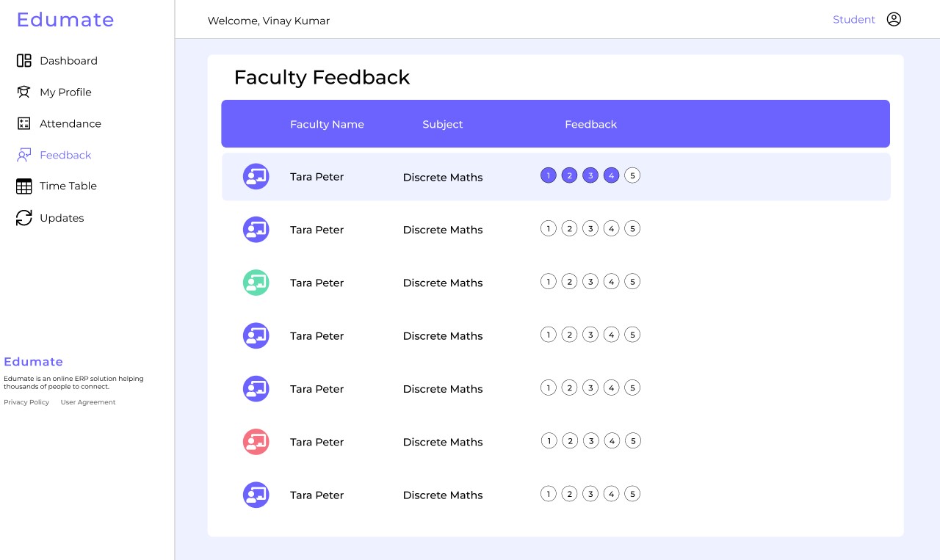
Task: Click Tara Peter in red avatar row
Action: coord(317,442)
